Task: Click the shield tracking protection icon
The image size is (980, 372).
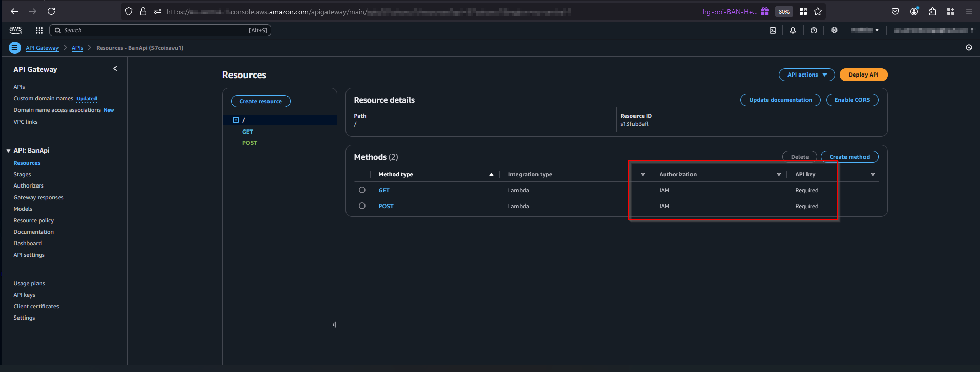Action: click(129, 11)
